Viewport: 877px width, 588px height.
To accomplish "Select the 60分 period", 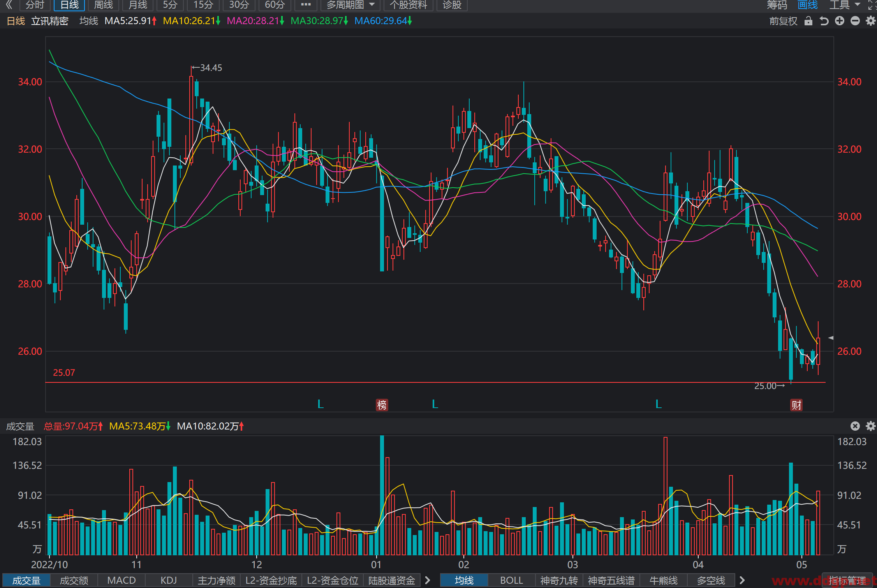I will click(275, 5).
